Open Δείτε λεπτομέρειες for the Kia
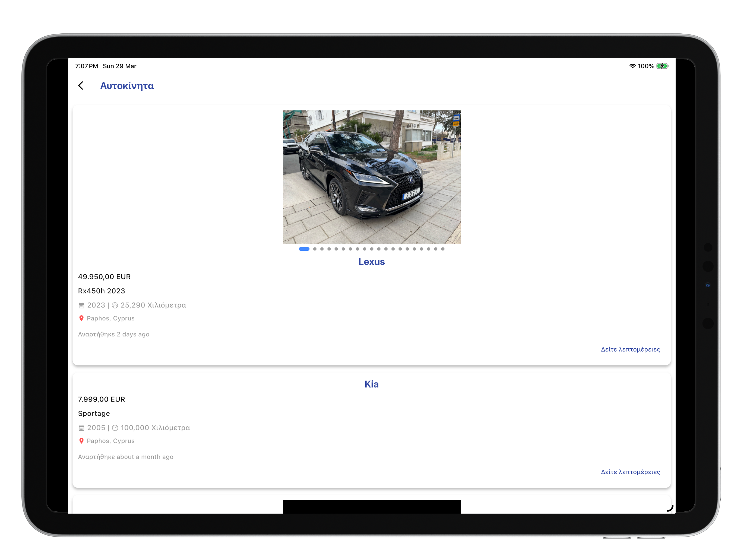The image size is (747, 560). [630, 472]
